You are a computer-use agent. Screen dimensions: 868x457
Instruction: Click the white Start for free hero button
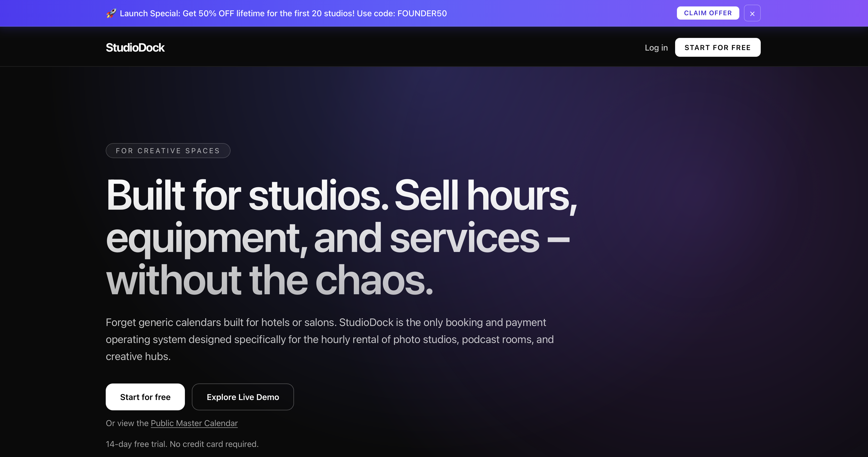(145, 397)
